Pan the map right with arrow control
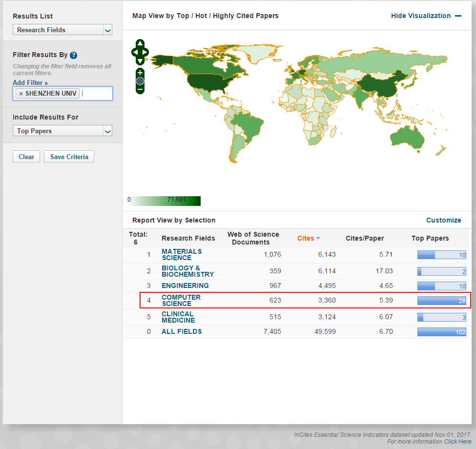Image resolution: width=476 pixels, height=449 pixels. tap(145, 53)
